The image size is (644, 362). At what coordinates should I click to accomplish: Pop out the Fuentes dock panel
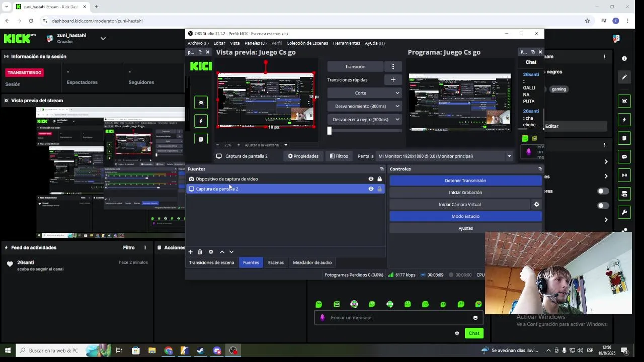[x=382, y=169]
